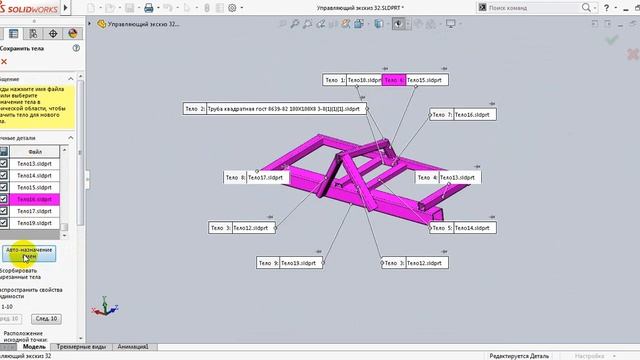Uncheck the Тело19.sldprt checkbox
Screen dimensions: 640x360
[x=3, y=223]
